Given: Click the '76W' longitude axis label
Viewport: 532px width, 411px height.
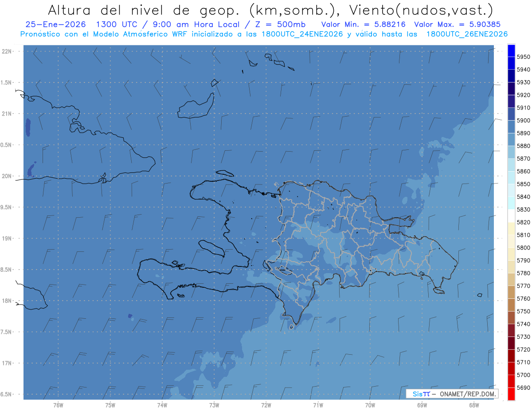Looking at the screenshot, I should pyautogui.click(x=58, y=405).
